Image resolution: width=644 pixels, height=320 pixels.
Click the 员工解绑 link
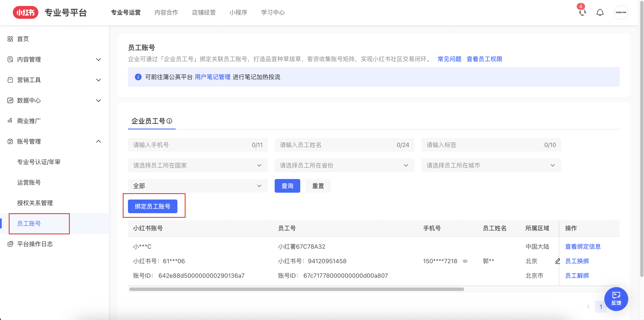click(x=577, y=275)
